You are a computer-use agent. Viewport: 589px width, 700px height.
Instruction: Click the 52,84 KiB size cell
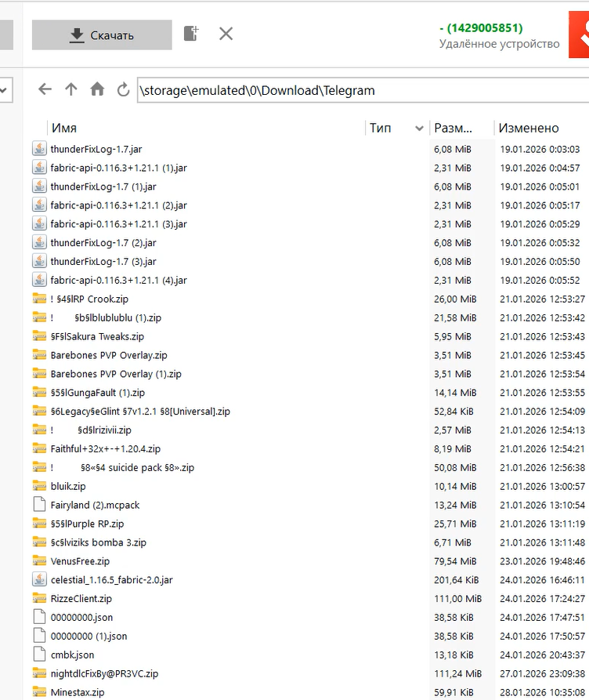[453, 412]
